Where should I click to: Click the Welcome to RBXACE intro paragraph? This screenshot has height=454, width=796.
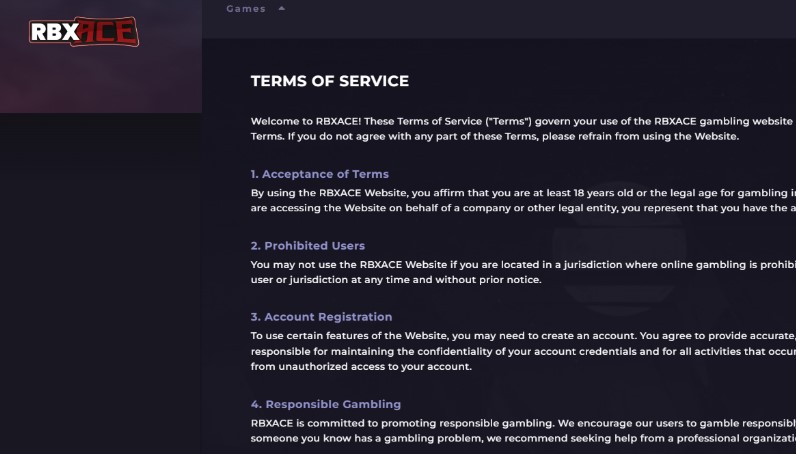coord(523,129)
